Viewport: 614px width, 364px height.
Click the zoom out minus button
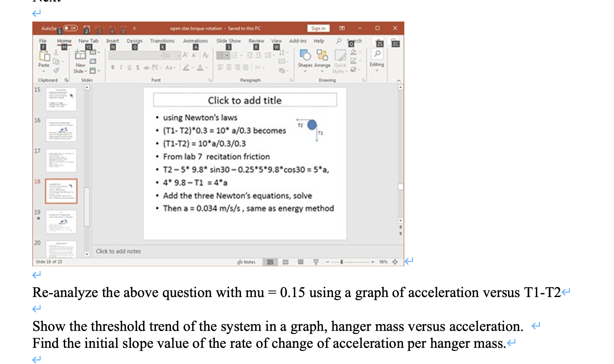click(327, 262)
